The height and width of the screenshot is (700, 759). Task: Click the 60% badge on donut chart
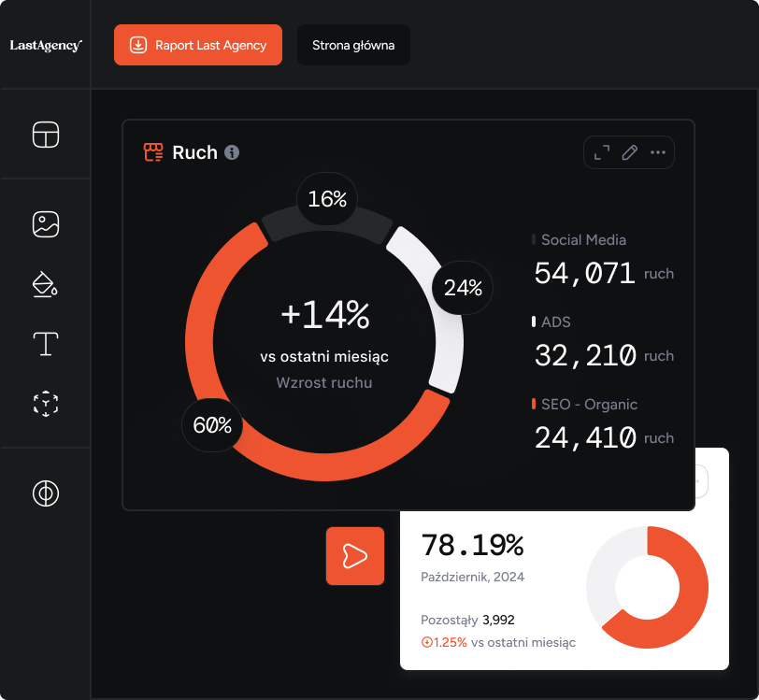point(212,425)
